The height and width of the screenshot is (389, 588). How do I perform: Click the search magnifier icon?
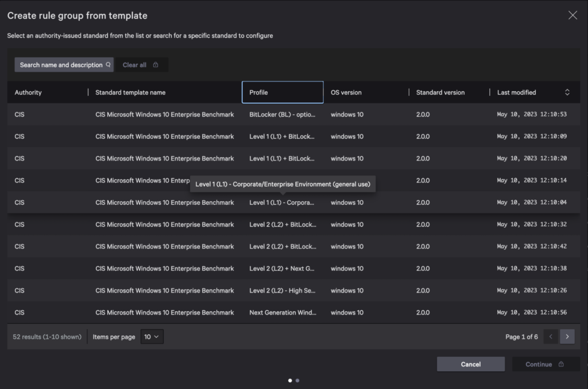click(x=109, y=64)
